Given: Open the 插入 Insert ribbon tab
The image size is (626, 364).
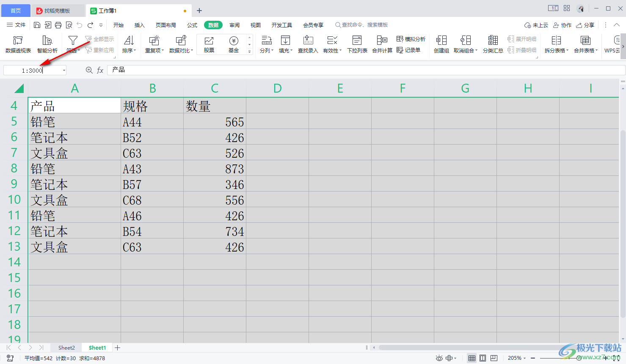Looking at the screenshot, I should coord(140,25).
